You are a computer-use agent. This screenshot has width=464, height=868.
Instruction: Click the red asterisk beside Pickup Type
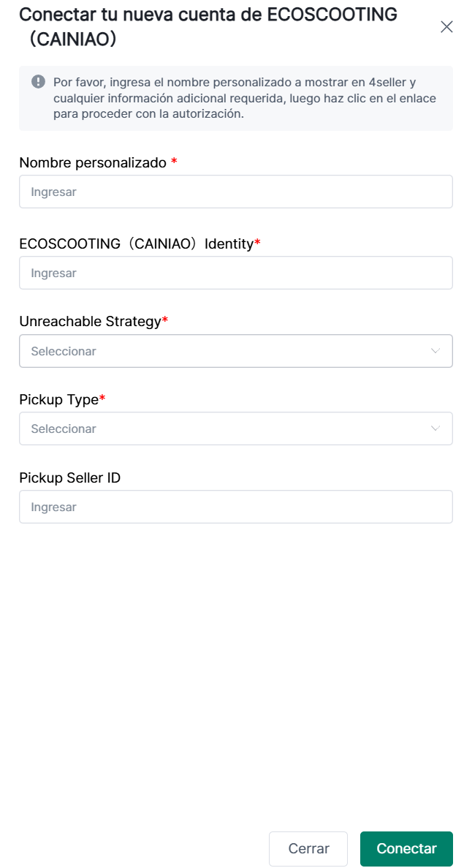pos(102,399)
